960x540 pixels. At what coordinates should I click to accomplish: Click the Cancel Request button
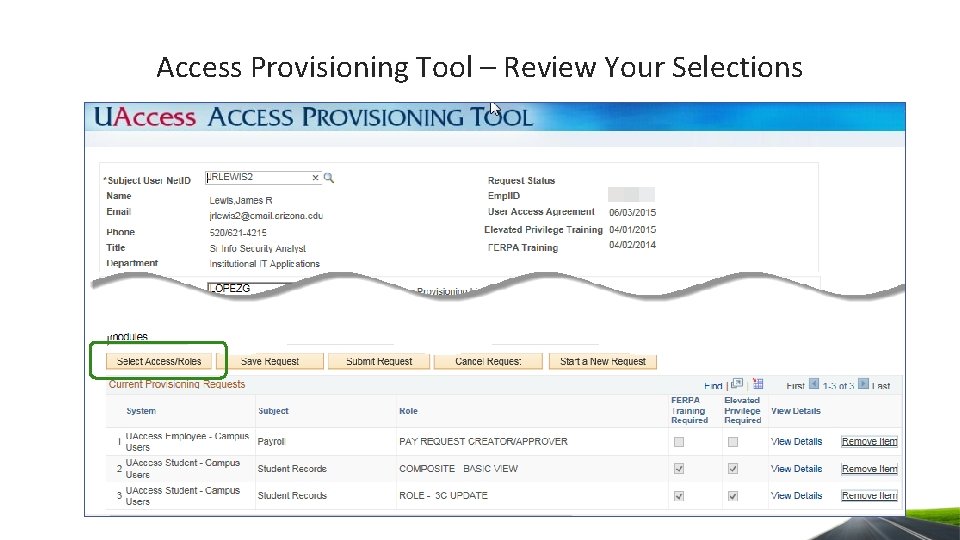(x=488, y=361)
